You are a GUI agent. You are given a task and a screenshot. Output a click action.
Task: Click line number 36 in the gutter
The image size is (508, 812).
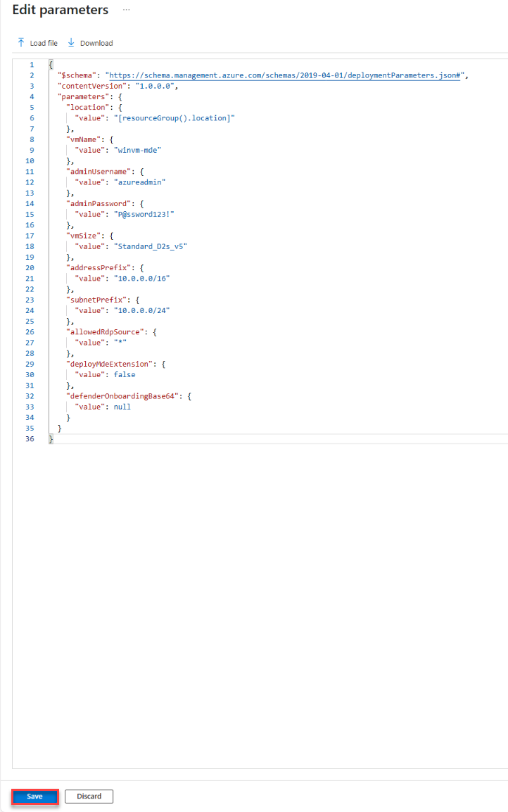[x=30, y=439]
